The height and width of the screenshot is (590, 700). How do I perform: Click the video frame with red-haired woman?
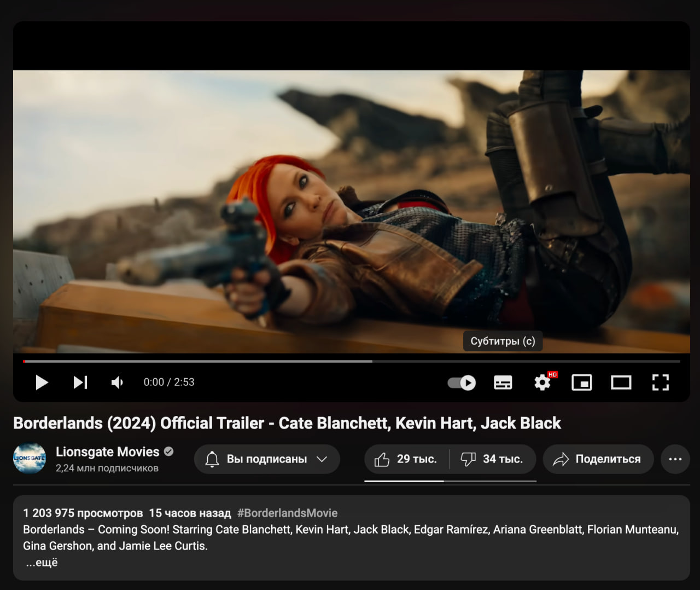pos(352,211)
